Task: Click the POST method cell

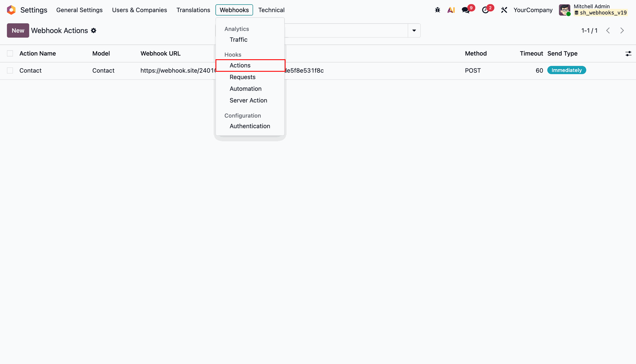Action: (473, 70)
